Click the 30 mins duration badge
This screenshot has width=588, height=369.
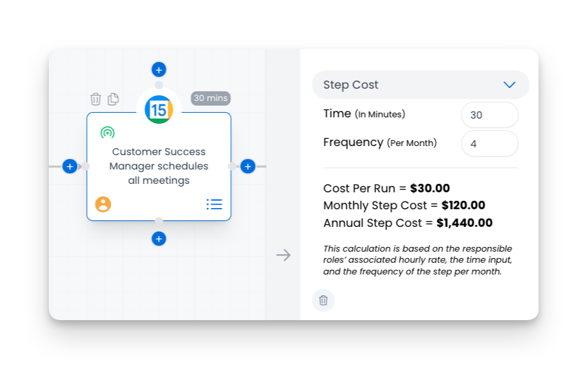pos(211,98)
